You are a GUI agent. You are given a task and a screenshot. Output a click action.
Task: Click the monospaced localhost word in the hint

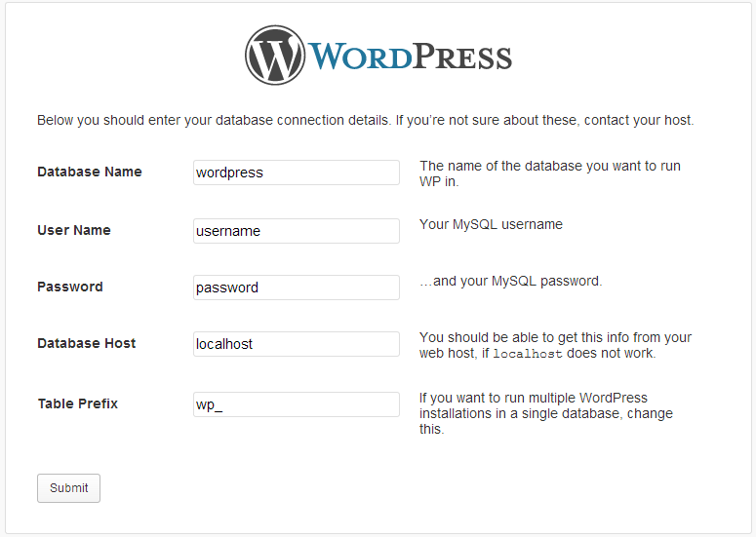(528, 354)
